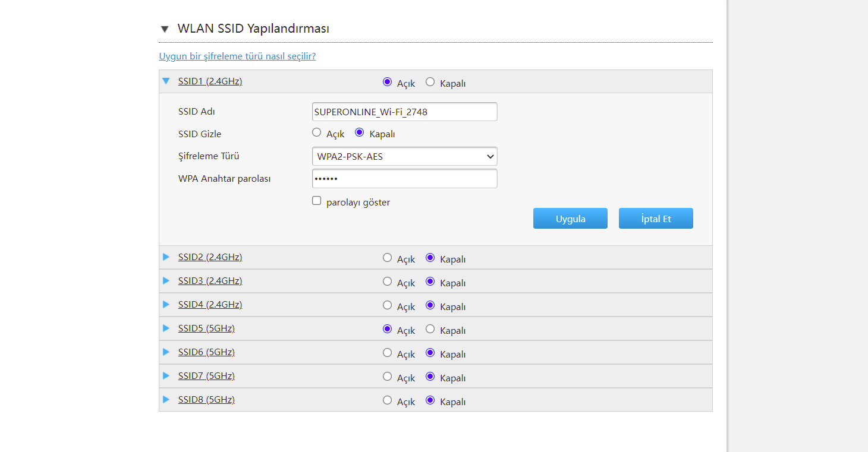The height and width of the screenshot is (452, 868).
Task: Expand SSID5 (5GHz) using its blue arrow
Action: (166, 328)
